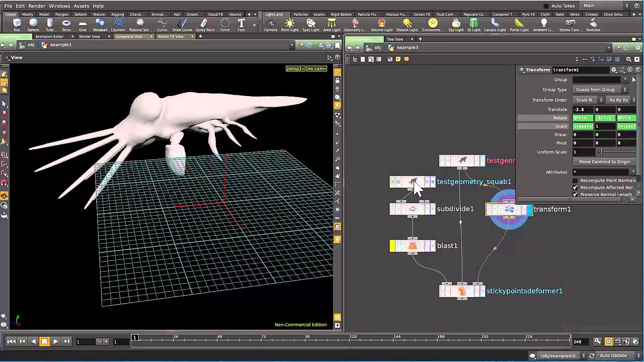Image resolution: width=644 pixels, height=362 pixels.
Task: Select the Spray Paint shelf tool
Action: coord(205,25)
